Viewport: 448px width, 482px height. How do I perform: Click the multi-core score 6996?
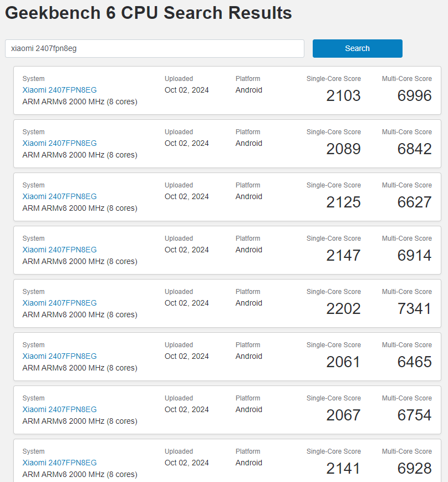coord(414,95)
